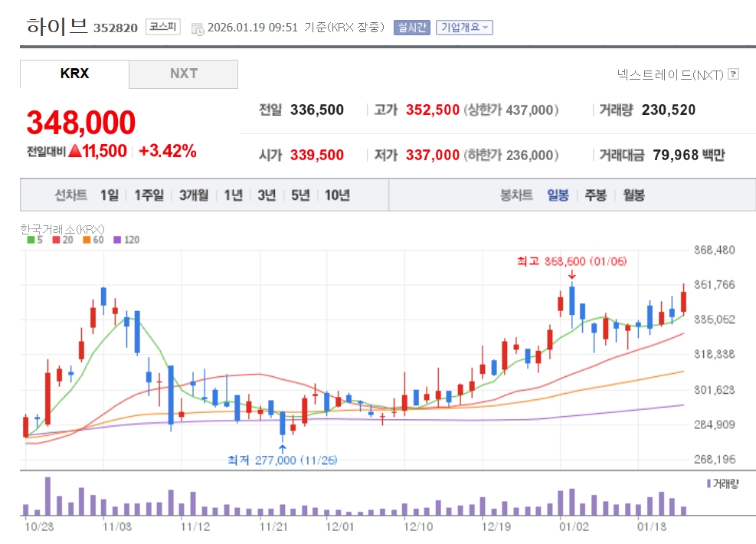Switch to the NXT tab
Image resolution: width=756 pixels, height=544 pixels.
183,74
